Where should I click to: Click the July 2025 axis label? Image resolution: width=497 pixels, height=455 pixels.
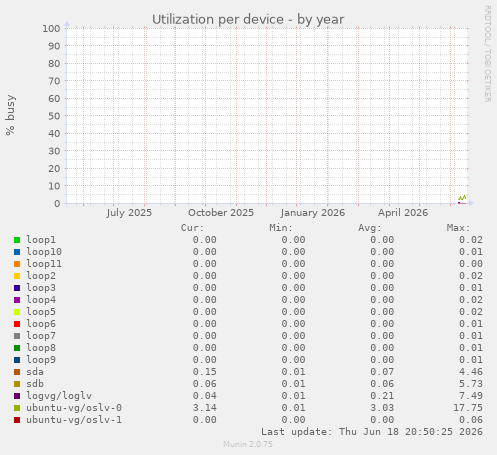coord(129,213)
